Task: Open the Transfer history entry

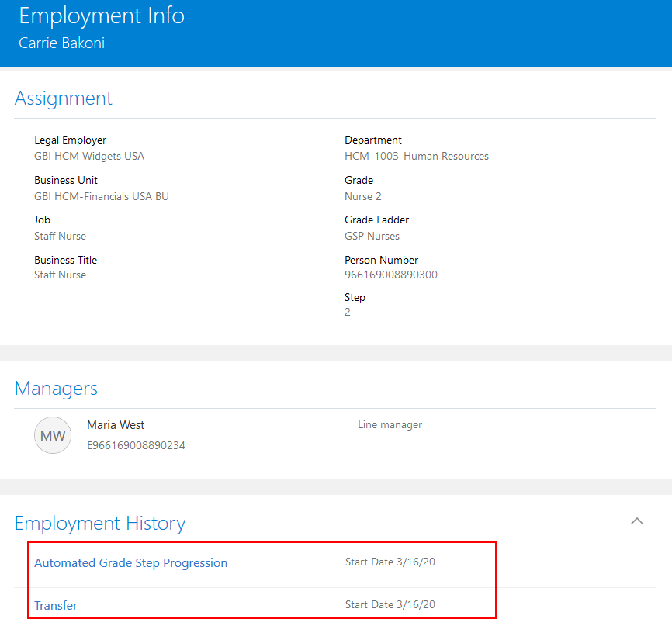Action: [56, 606]
